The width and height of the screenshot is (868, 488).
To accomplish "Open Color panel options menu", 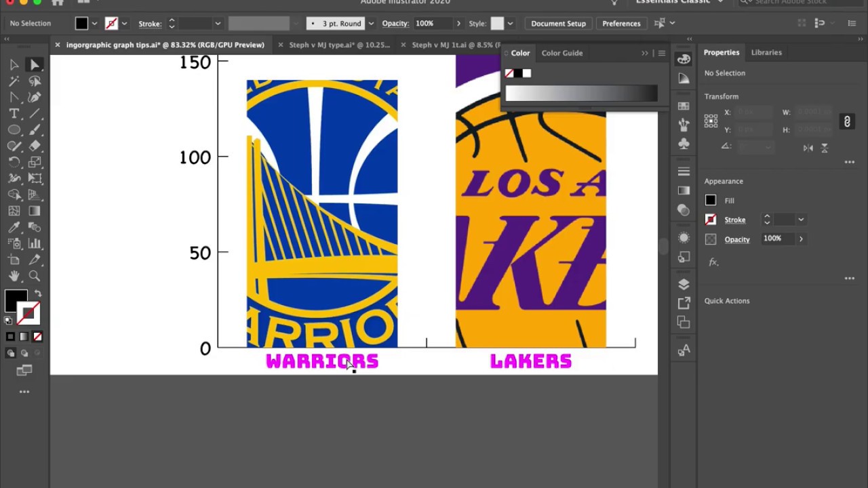I will 662,53.
